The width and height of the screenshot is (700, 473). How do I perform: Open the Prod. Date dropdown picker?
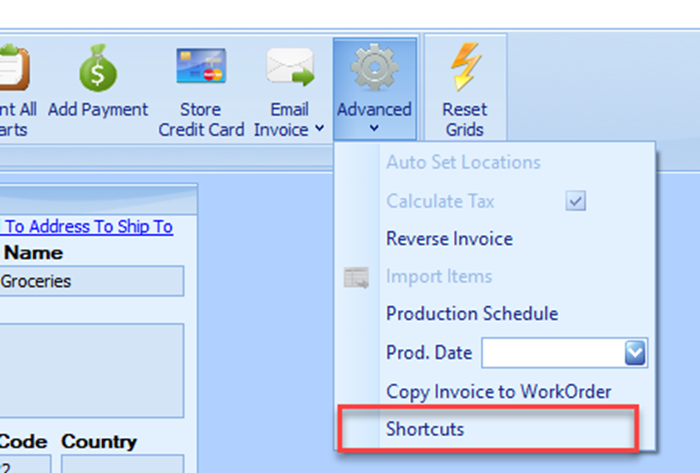[636, 353]
